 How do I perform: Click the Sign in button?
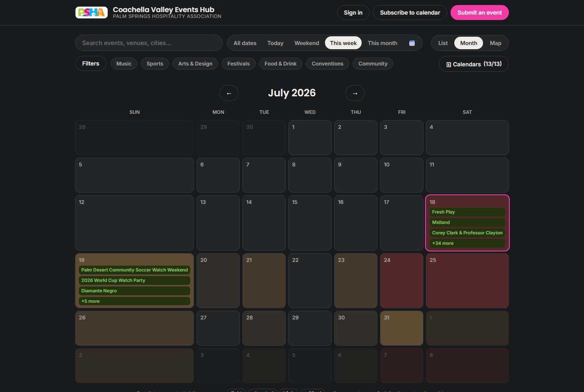[353, 13]
